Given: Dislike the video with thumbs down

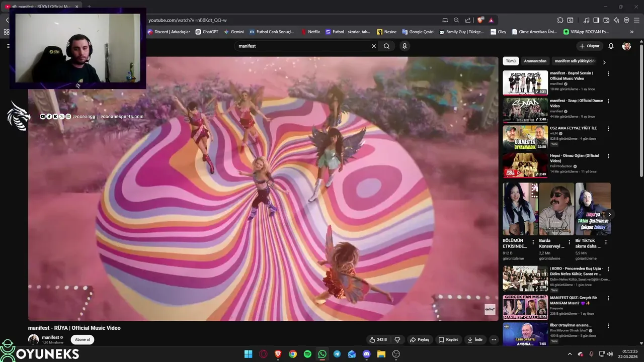Looking at the screenshot, I should tap(397, 339).
